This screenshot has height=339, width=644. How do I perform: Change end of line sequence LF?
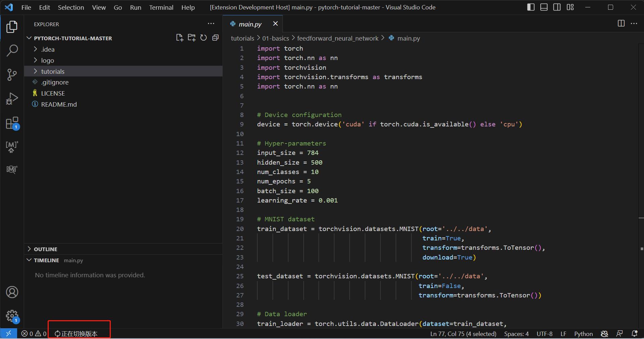(x=563, y=334)
